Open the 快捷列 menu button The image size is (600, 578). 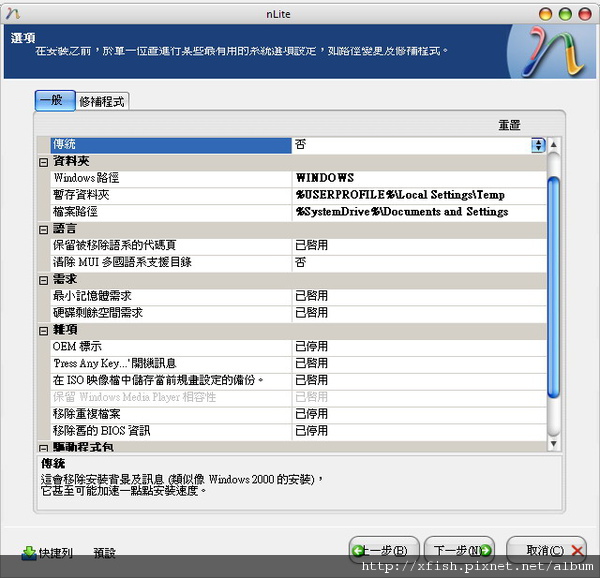[x=47, y=553]
